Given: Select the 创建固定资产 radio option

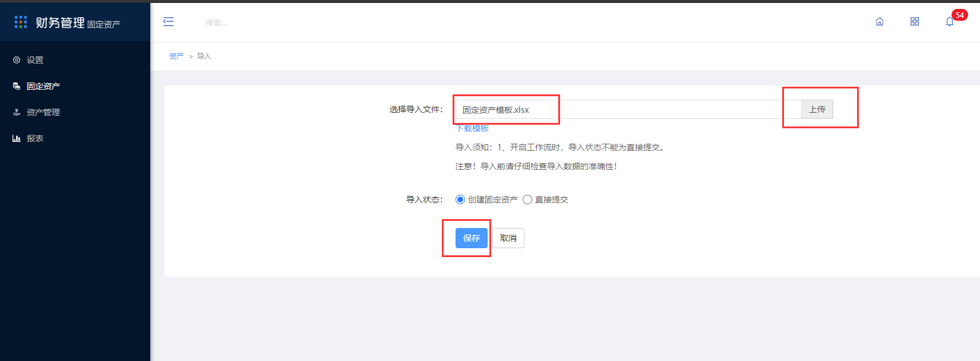Looking at the screenshot, I should 460,199.
